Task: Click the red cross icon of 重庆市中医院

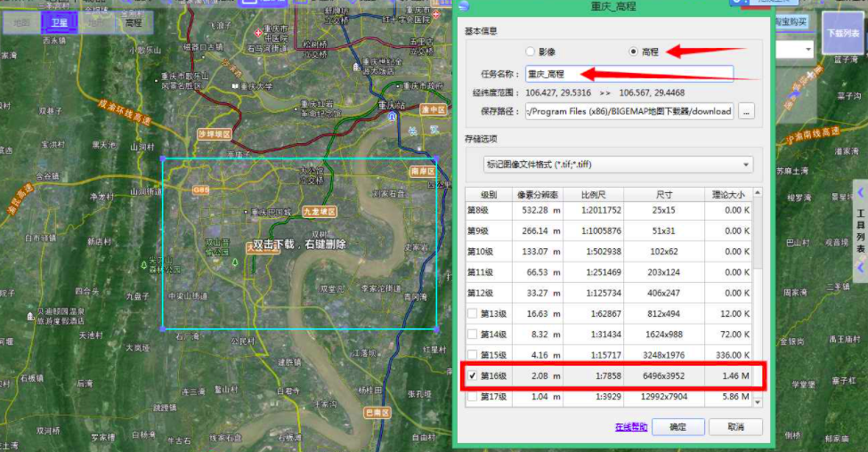Action: [257, 33]
